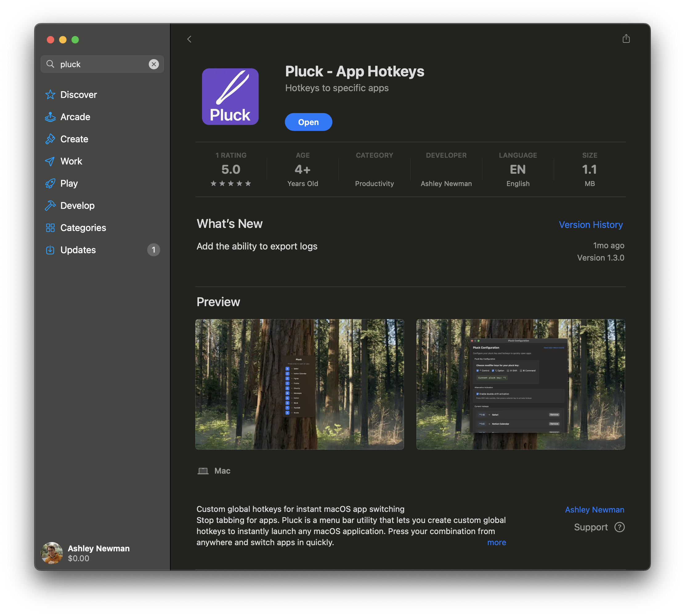Click the Discover star icon
Image resolution: width=685 pixels, height=616 pixels.
50,95
